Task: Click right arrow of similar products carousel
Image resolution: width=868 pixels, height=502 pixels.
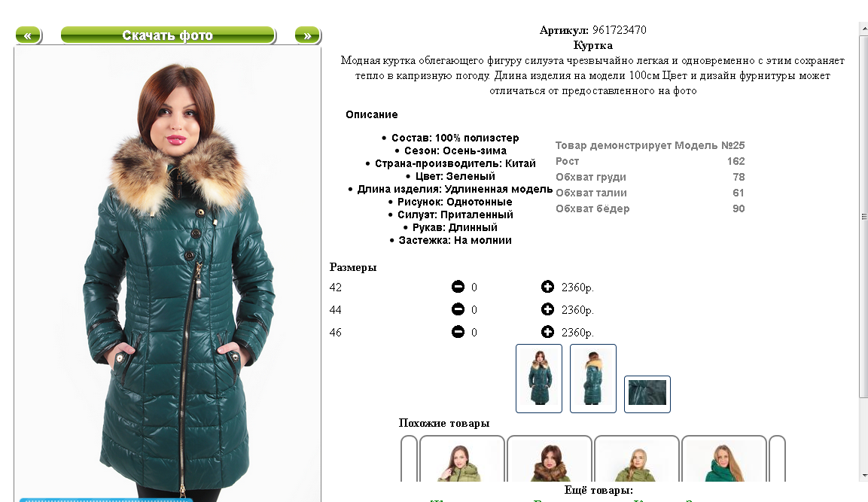Action: point(777,459)
